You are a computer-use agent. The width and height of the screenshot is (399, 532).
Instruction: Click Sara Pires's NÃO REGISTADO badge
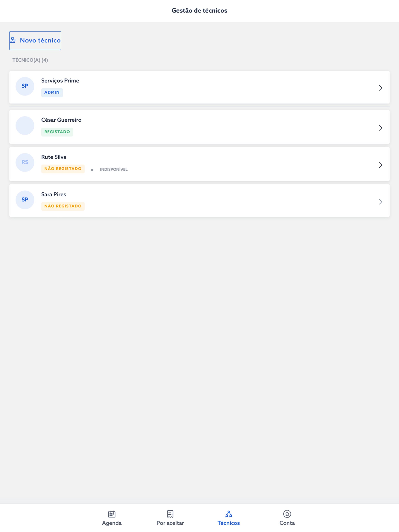(63, 206)
